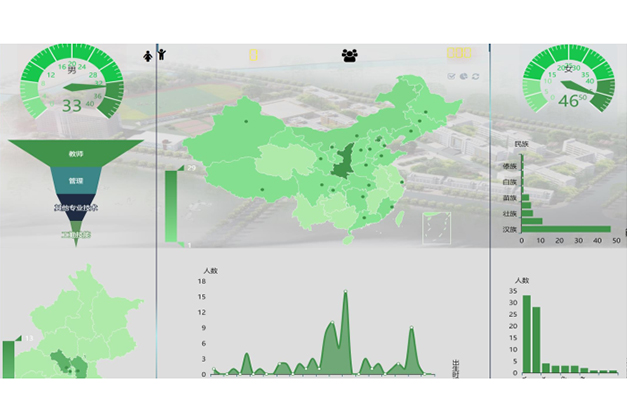Click the 民族 chart title
The image size is (627, 413).
coord(521,144)
